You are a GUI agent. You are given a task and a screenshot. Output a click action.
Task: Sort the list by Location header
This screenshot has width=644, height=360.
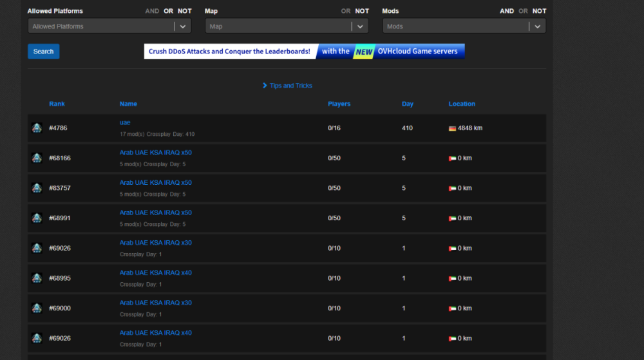click(462, 104)
